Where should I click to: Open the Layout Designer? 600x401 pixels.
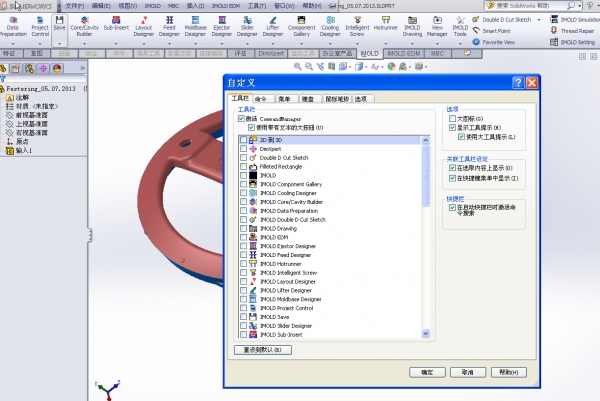tap(143, 26)
